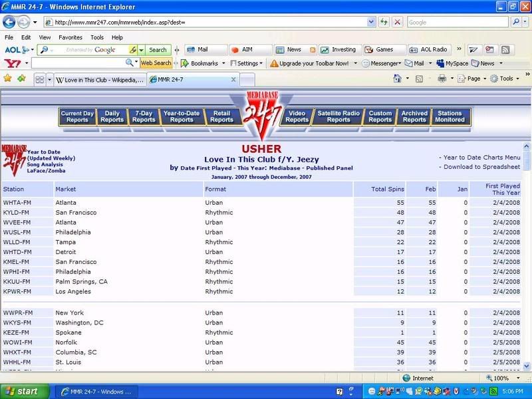
Task: Close the MMR 24-7 tab
Action: (x=233, y=79)
